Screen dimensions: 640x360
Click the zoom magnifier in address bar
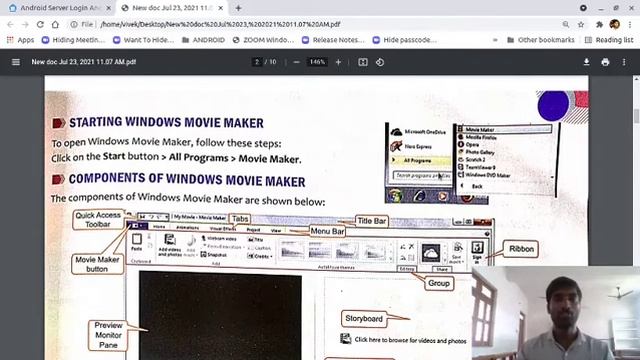(566, 24)
